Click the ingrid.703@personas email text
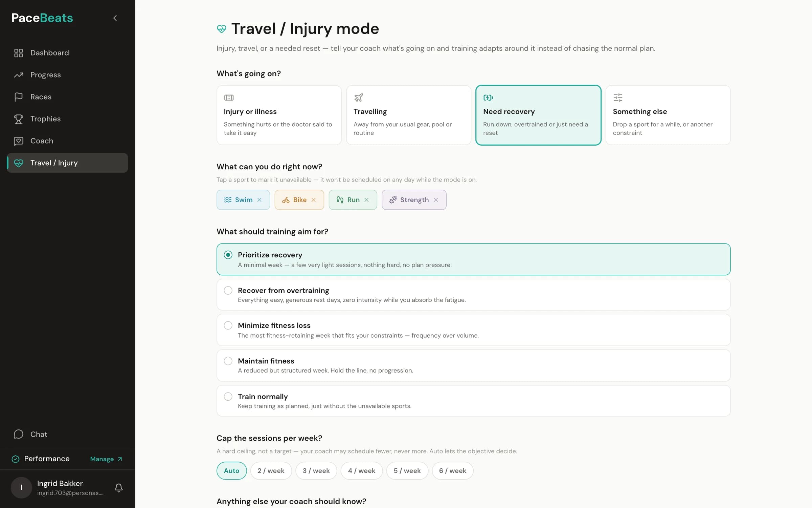 click(70, 493)
